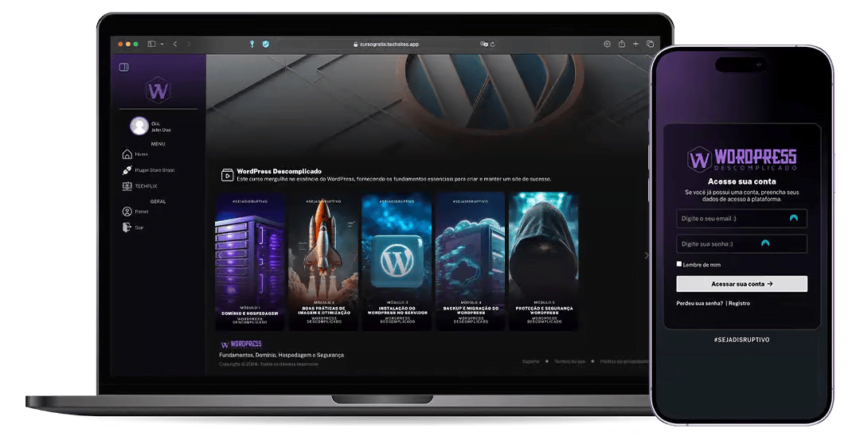Image resolution: width=860 pixels, height=436 pixels.
Task: Go to Home in sidebar menu
Action: [x=135, y=154]
